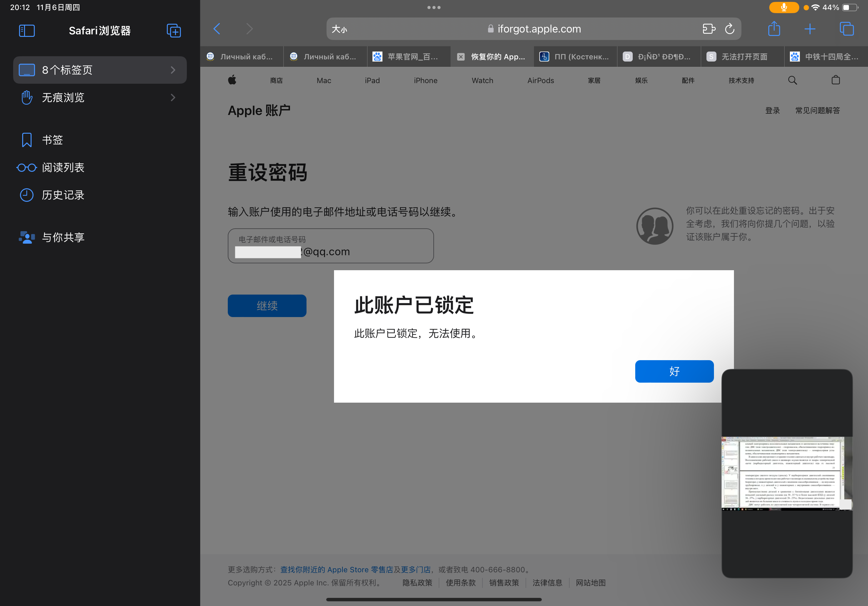Open the 常见问题解答 link

coord(817,110)
